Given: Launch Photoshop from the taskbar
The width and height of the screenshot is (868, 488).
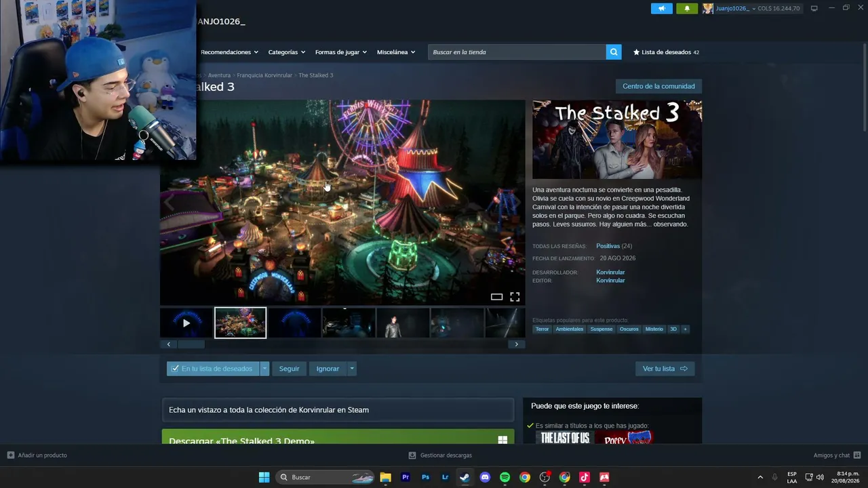Looking at the screenshot, I should (425, 477).
